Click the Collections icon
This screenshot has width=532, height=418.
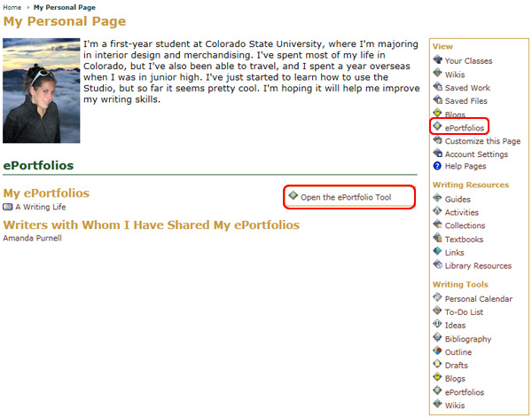pyautogui.click(x=438, y=225)
